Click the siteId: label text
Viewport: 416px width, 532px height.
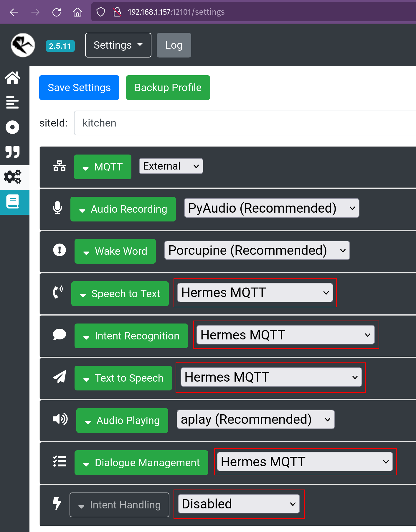(x=53, y=123)
